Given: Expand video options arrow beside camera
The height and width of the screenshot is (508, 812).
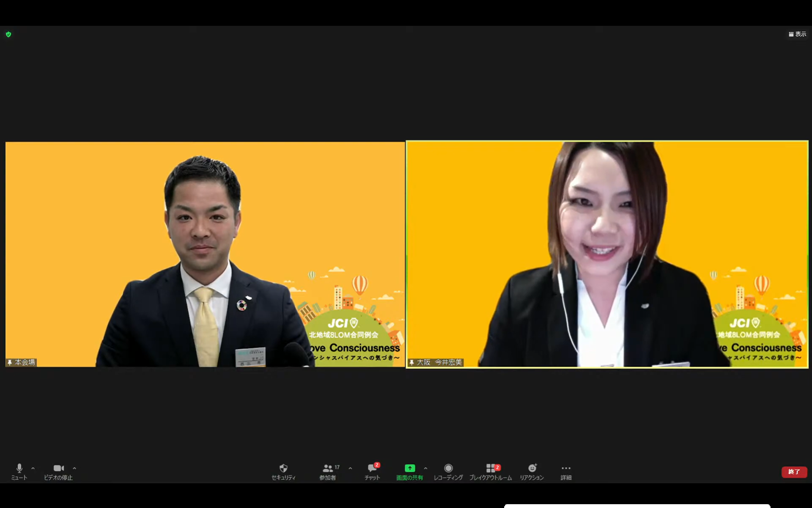Looking at the screenshot, I should 74,468.
